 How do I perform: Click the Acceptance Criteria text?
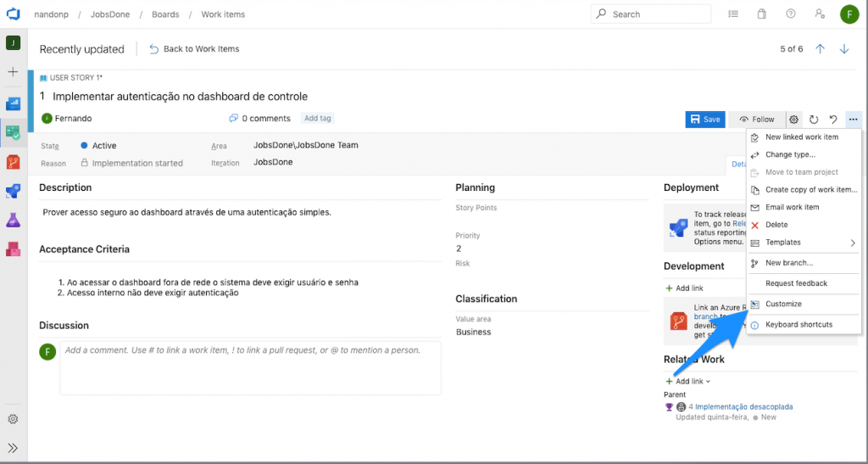(x=209, y=288)
